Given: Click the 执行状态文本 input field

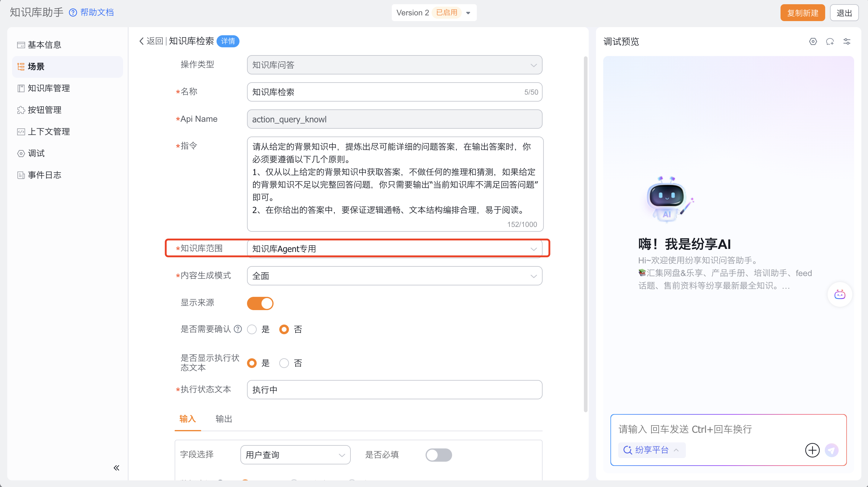Looking at the screenshot, I should (x=394, y=390).
